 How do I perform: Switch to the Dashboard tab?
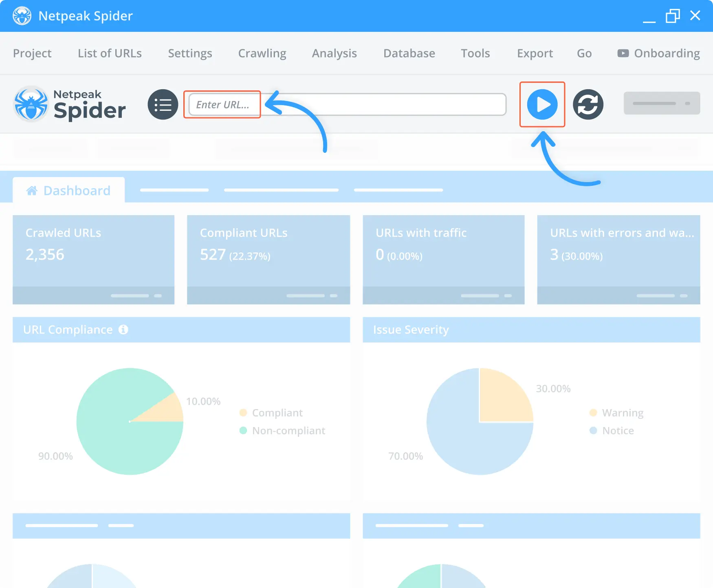click(68, 190)
